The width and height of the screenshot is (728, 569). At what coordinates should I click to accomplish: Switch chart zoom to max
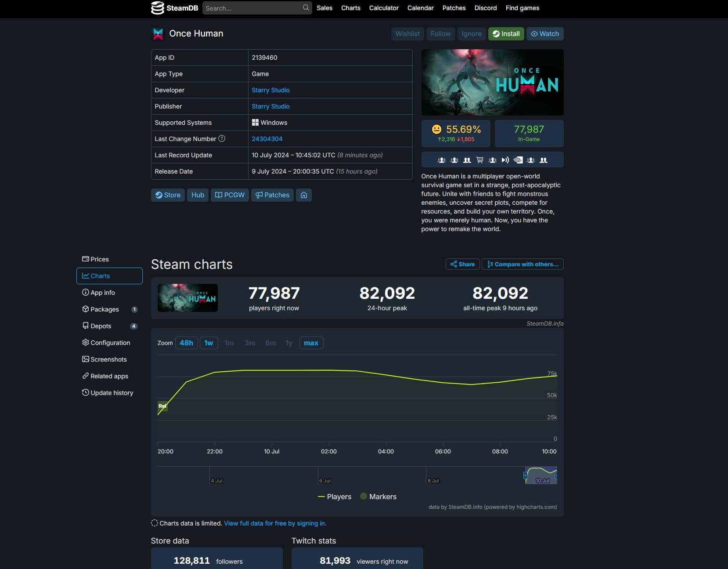tap(311, 343)
